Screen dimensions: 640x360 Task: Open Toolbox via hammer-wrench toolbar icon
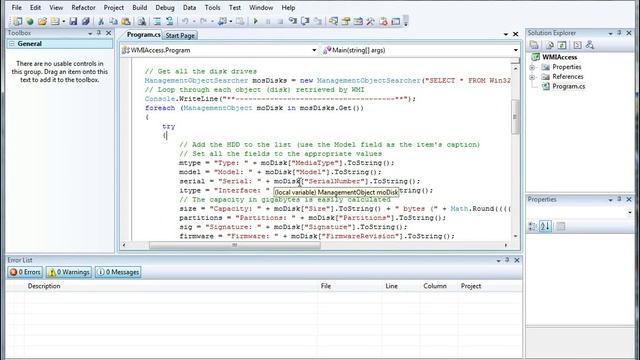tap(371, 21)
